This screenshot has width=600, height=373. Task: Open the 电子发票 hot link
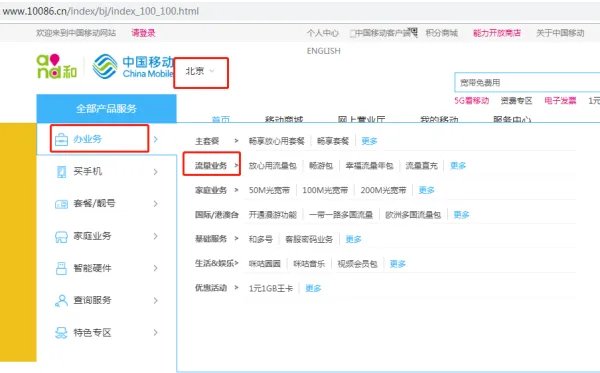click(560, 101)
